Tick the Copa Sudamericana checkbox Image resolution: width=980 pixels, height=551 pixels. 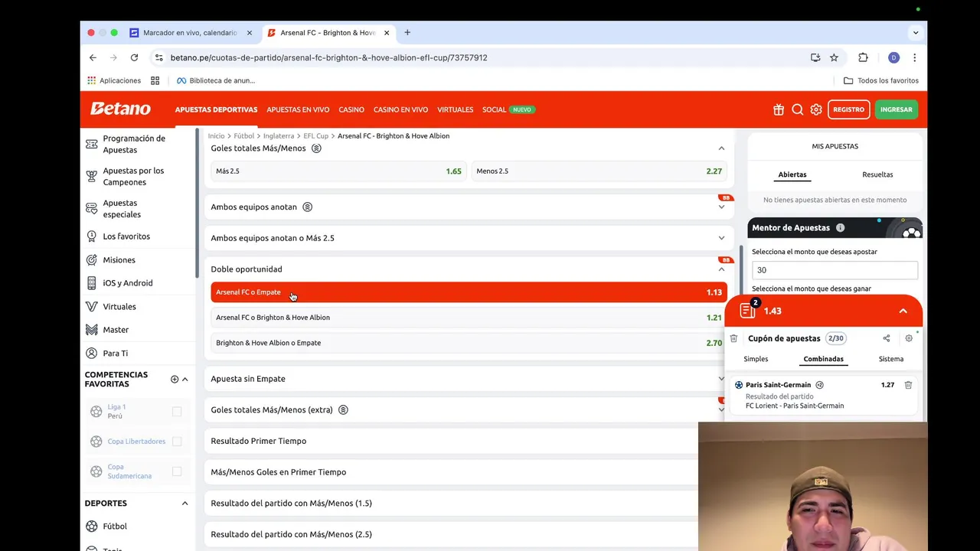point(177,471)
